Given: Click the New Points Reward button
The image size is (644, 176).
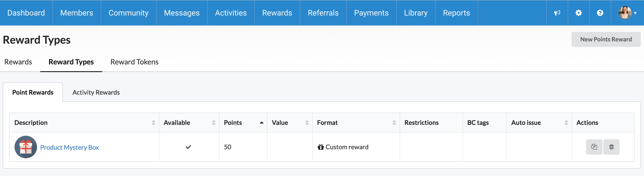Looking at the screenshot, I should [606, 39].
